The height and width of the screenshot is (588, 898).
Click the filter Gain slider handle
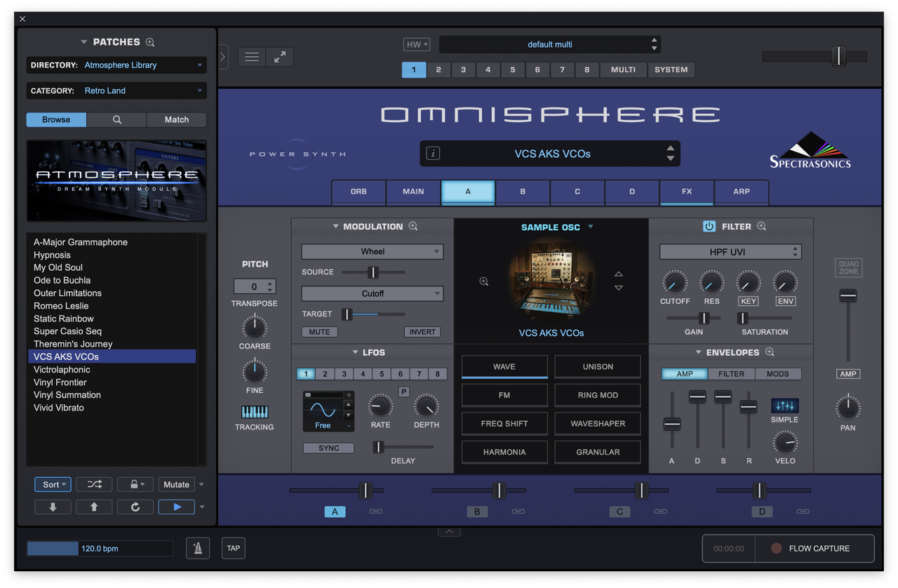coord(704,318)
